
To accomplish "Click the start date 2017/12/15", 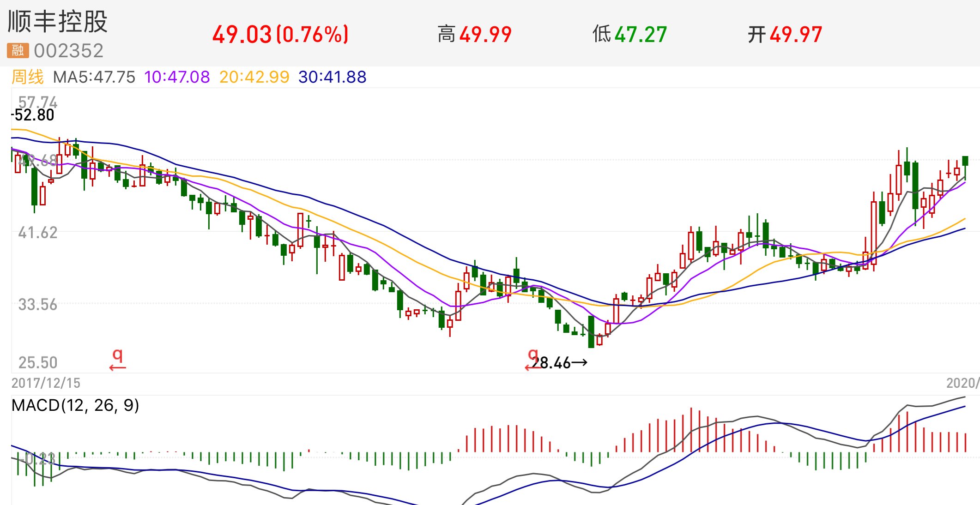I will tap(46, 383).
